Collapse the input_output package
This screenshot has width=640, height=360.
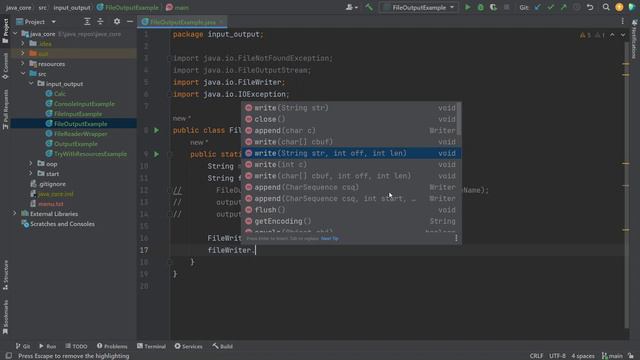coord(31,84)
